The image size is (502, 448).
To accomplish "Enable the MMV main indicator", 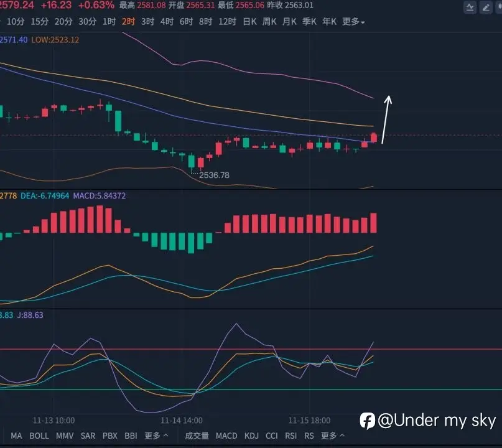I will (65, 436).
